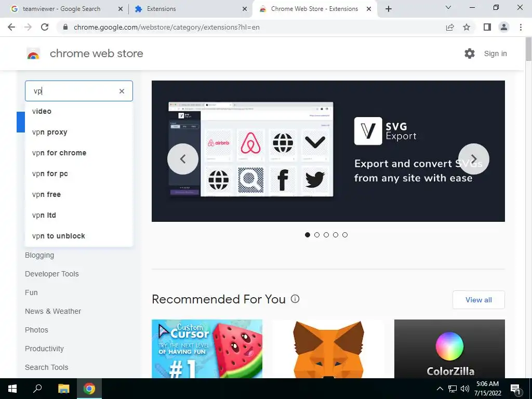Click the browser forward arrow
The image size is (532, 399).
(x=28, y=27)
